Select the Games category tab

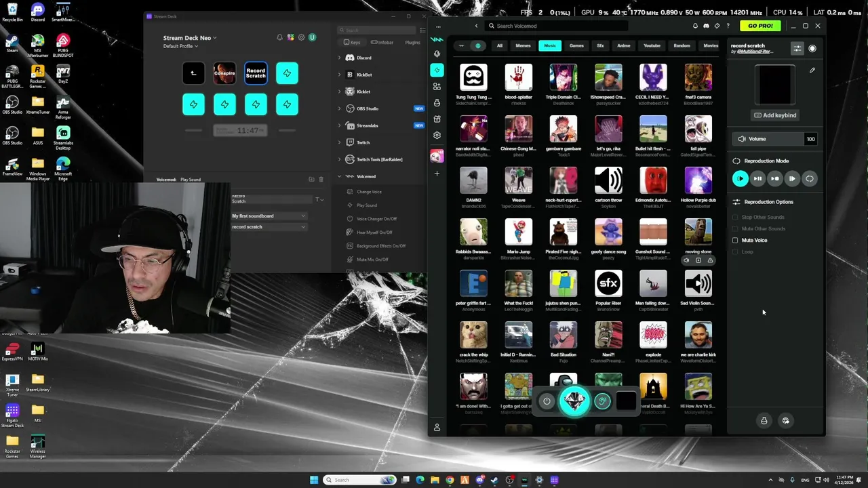[x=576, y=46]
